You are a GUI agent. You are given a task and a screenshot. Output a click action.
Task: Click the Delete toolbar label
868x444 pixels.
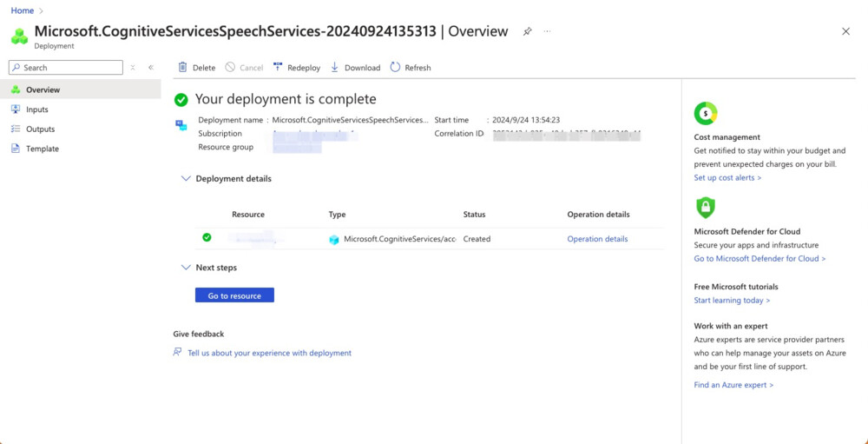[x=204, y=68]
